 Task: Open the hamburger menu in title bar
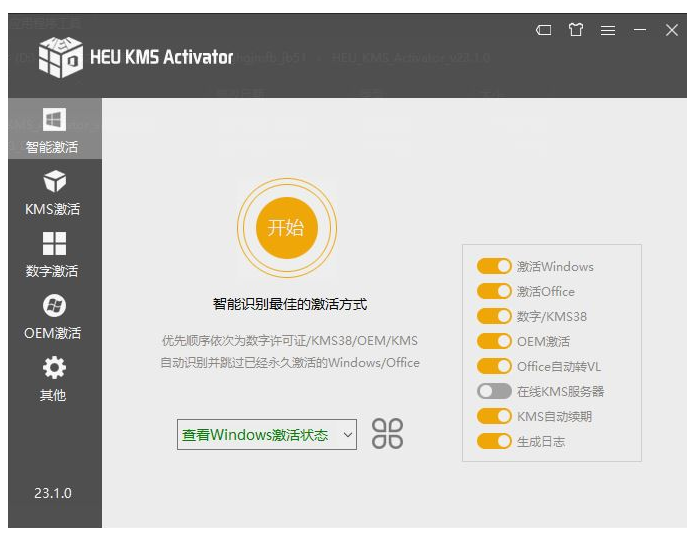point(608,30)
